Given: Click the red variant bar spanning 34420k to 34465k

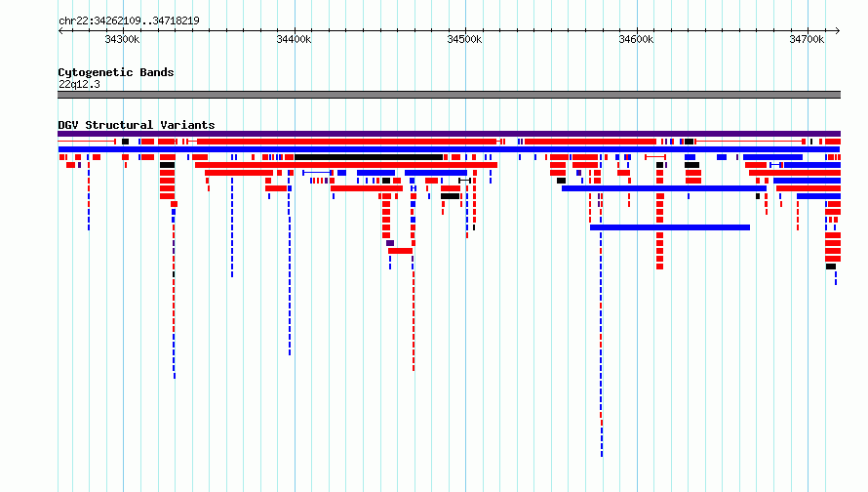Looking at the screenshot, I should tap(367, 188).
